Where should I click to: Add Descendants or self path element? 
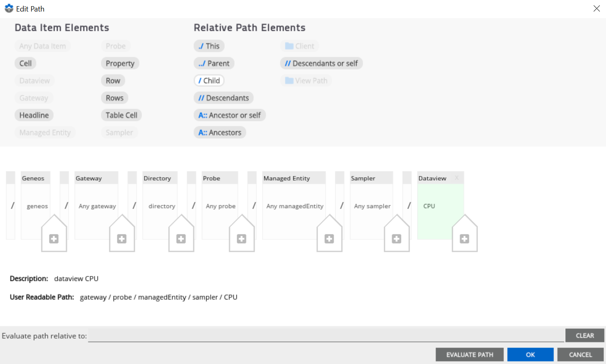click(x=321, y=63)
